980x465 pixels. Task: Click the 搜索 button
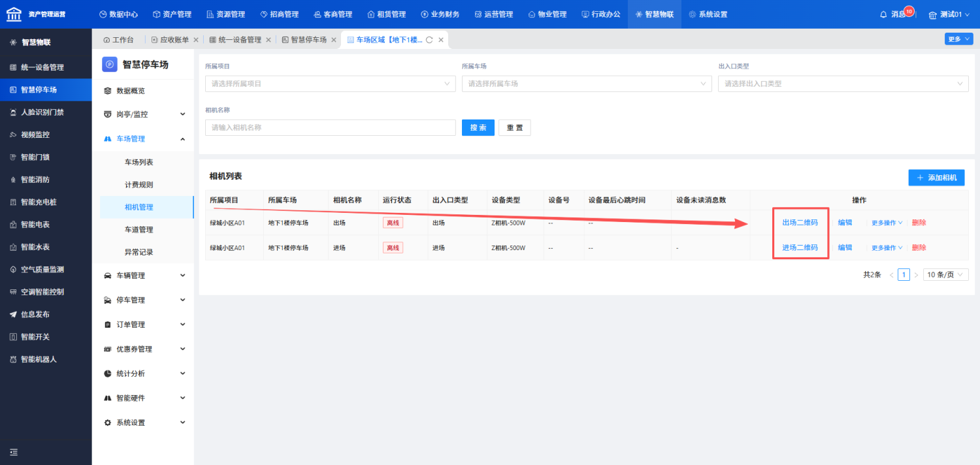478,127
